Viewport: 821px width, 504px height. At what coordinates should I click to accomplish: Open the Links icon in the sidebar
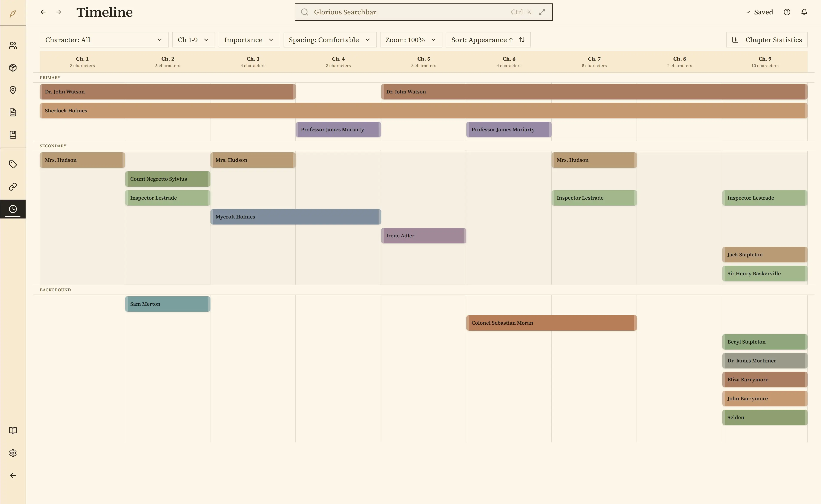pos(13,186)
